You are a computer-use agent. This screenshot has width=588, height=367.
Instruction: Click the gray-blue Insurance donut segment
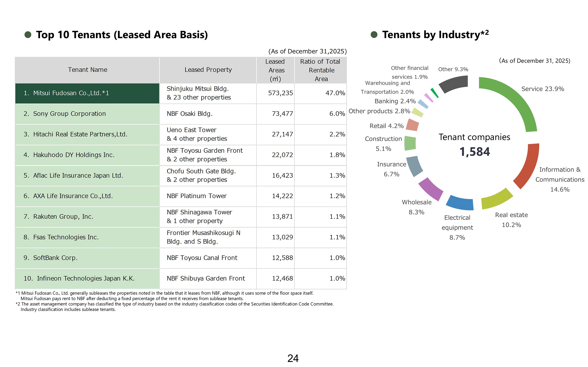click(415, 166)
